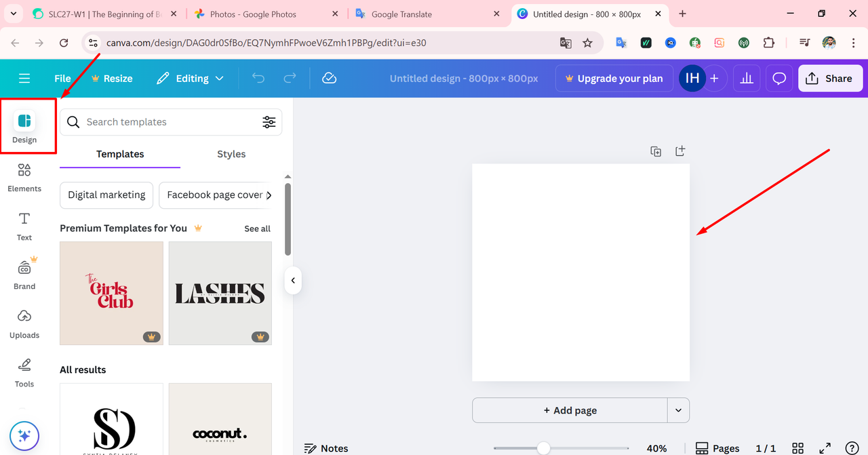
Task: Switch to Google Translate browser tab
Action: (x=427, y=14)
